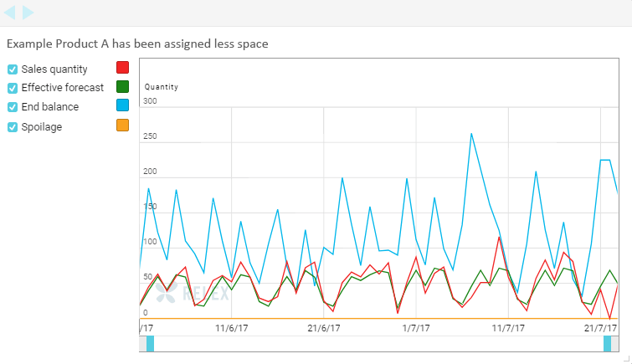This screenshot has width=632, height=364.
Task: Toggle the Effective forecast checkbox
Action: 13,88
